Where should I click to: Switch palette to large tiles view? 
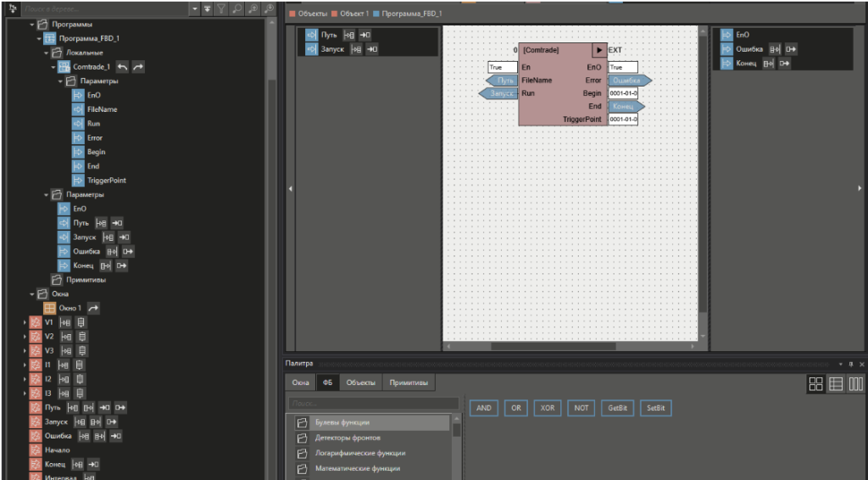coord(815,384)
